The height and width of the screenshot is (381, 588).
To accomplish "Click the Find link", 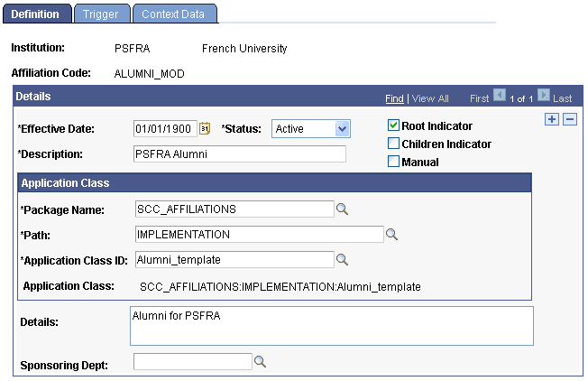I will pos(394,98).
